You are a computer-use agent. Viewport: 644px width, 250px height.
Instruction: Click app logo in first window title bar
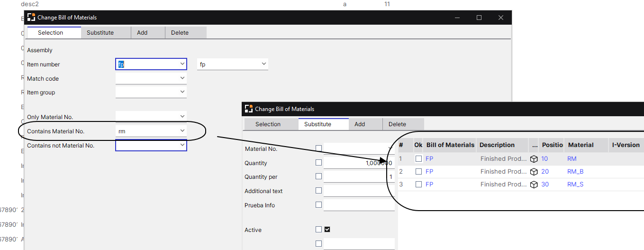(31, 18)
